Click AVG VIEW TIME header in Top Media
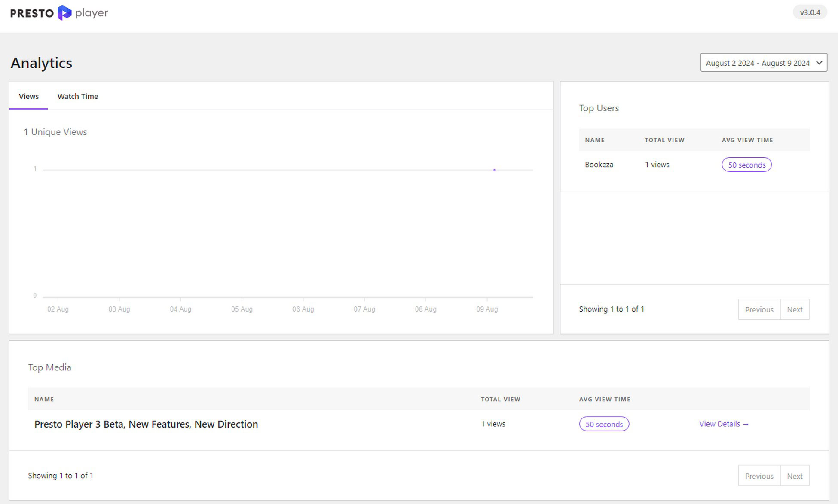The height and width of the screenshot is (504, 838). point(605,399)
